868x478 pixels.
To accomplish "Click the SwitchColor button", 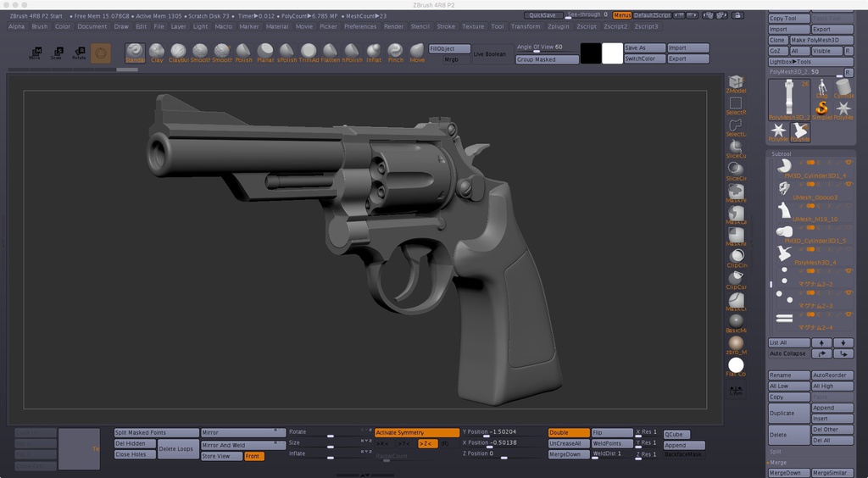I will pyautogui.click(x=644, y=58).
